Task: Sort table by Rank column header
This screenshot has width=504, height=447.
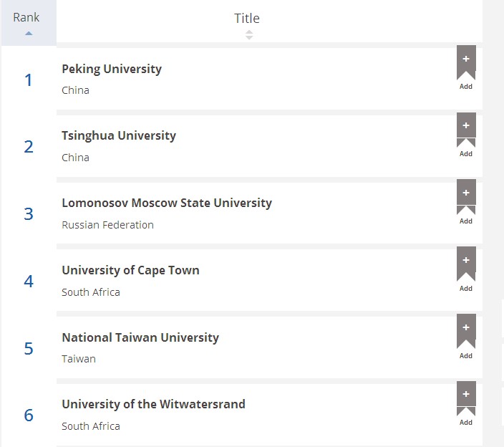Action: [26, 17]
